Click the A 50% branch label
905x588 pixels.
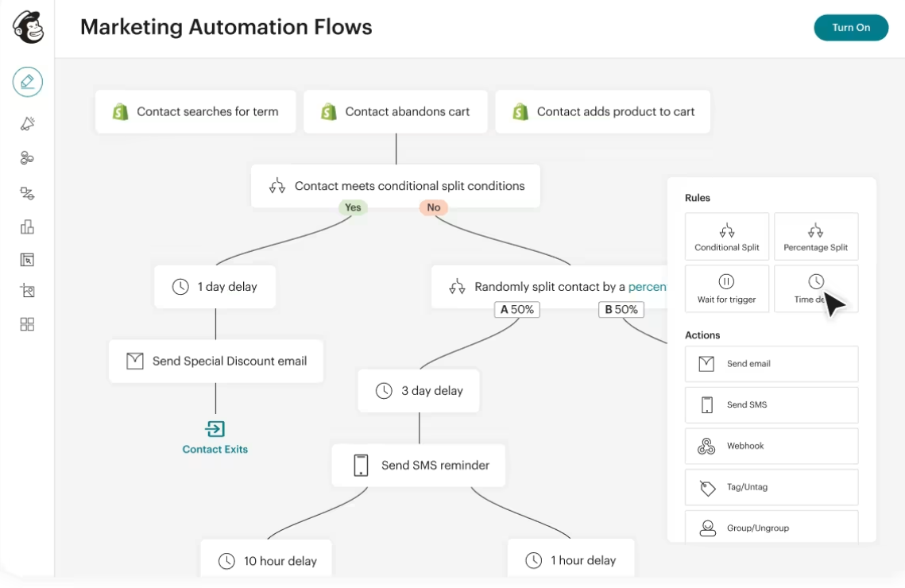(x=517, y=310)
